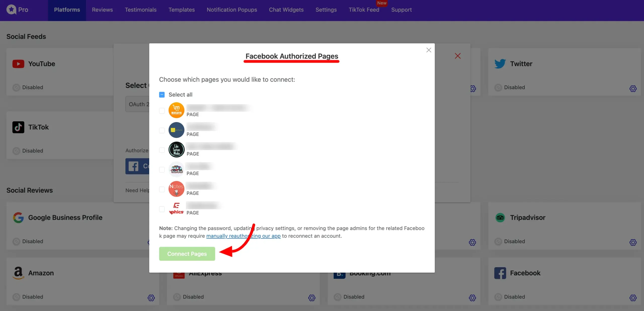Click the Amazon logo icon
The width and height of the screenshot is (644, 311).
(x=18, y=273)
